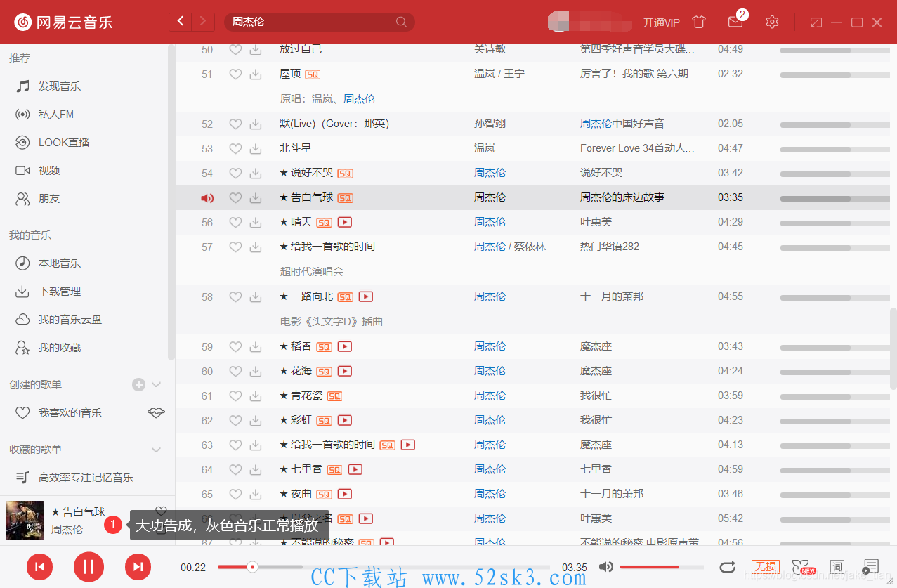Collapse the 收藏的歌单 section
This screenshot has width=897, height=588.
point(157,450)
